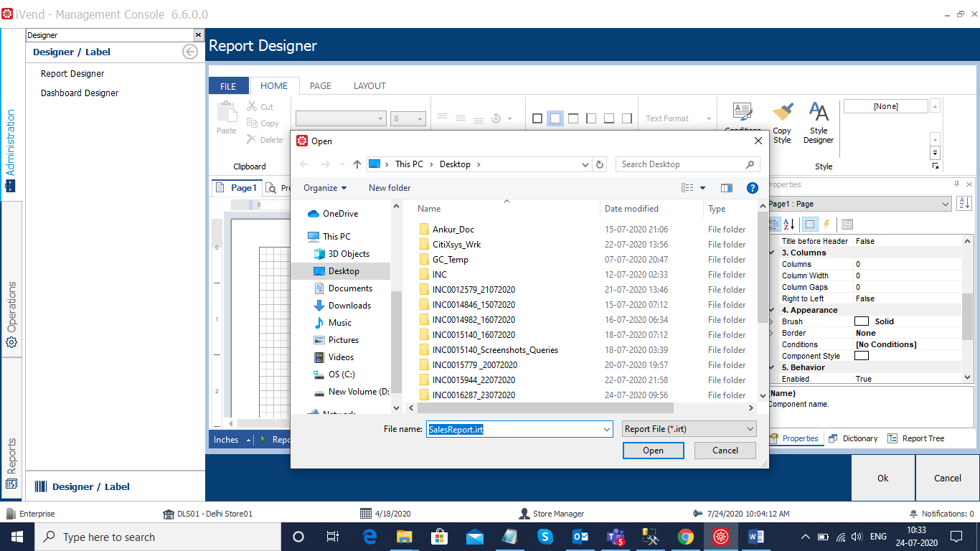
Task: Select Downloads in the navigation pane
Action: [x=349, y=306]
